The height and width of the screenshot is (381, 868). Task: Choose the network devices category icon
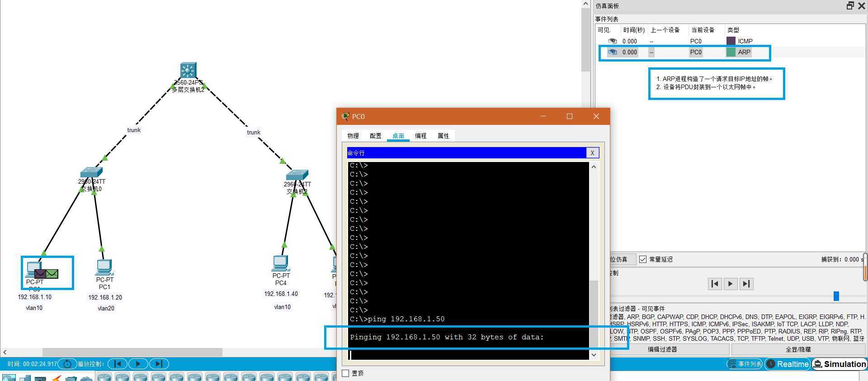[9, 378]
